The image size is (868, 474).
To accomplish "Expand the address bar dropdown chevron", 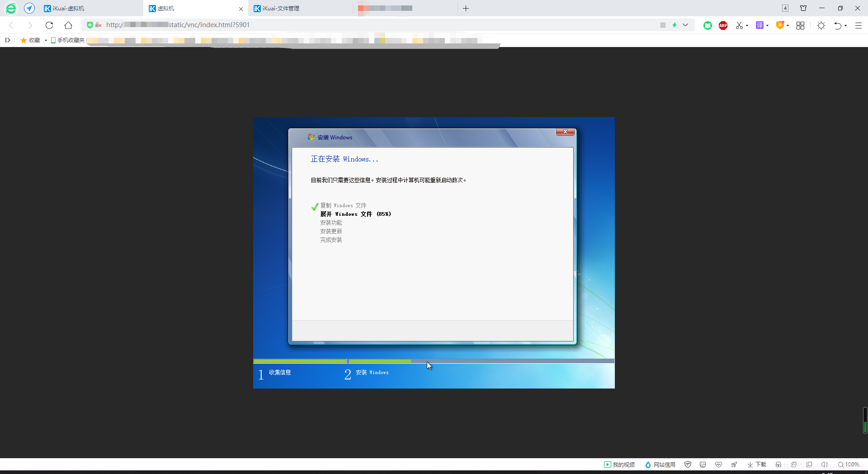I will click(685, 25).
